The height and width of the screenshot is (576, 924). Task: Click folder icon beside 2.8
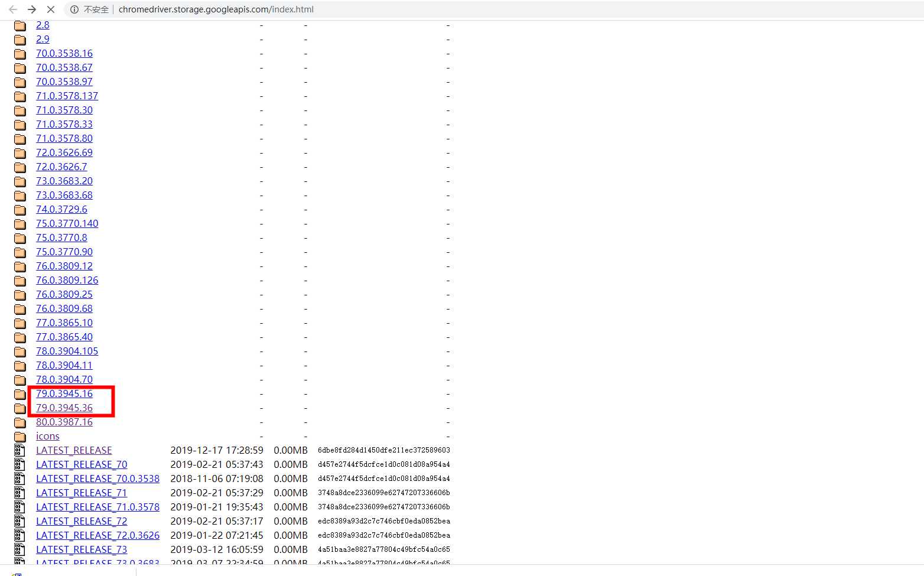tap(20, 25)
